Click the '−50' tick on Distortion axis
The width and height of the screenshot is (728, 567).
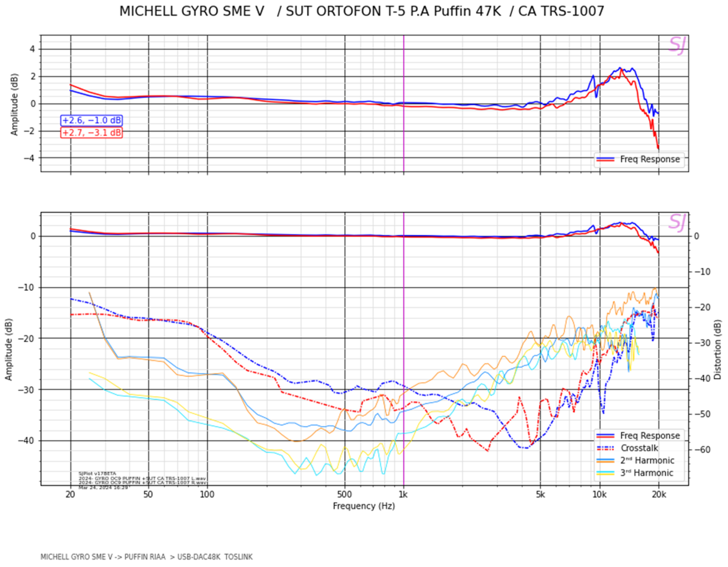702,414
